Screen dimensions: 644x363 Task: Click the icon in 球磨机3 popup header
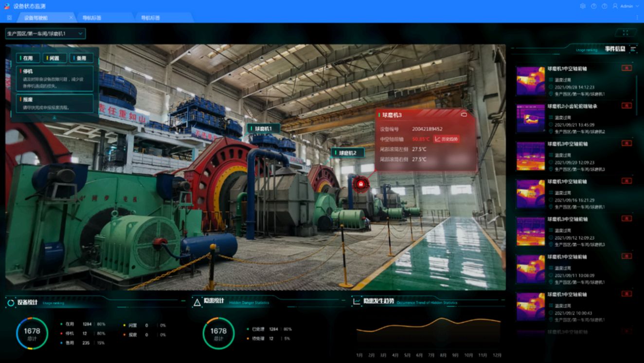464,115
